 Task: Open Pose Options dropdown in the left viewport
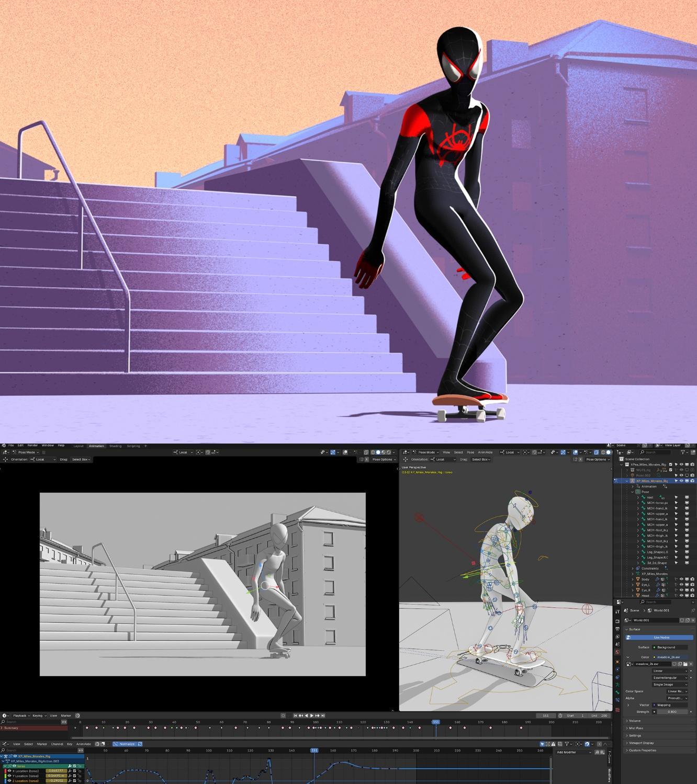point(384,460)
